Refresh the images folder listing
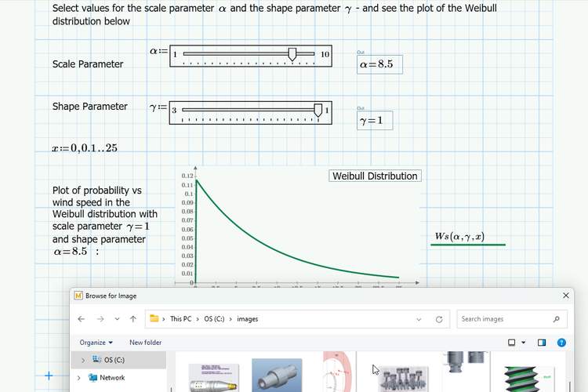Viewport: 588px width, 392px height. click(439, 319)
